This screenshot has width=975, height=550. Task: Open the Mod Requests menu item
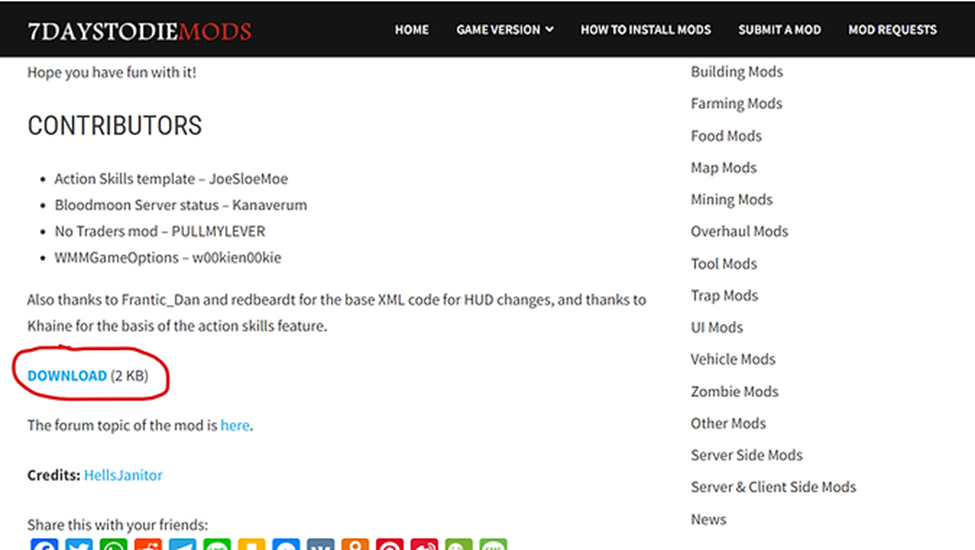[x=892, y=30]
